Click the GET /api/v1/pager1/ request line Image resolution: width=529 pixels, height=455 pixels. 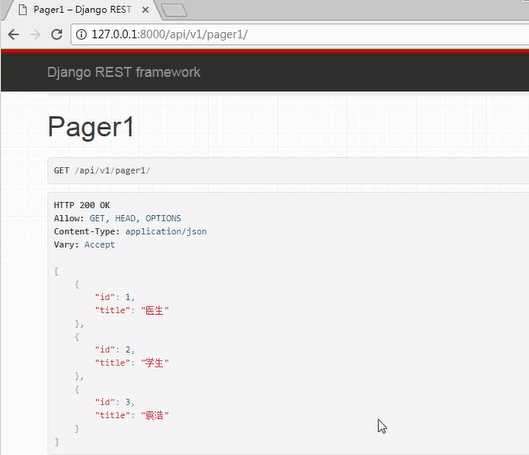[x=102, y=171]
